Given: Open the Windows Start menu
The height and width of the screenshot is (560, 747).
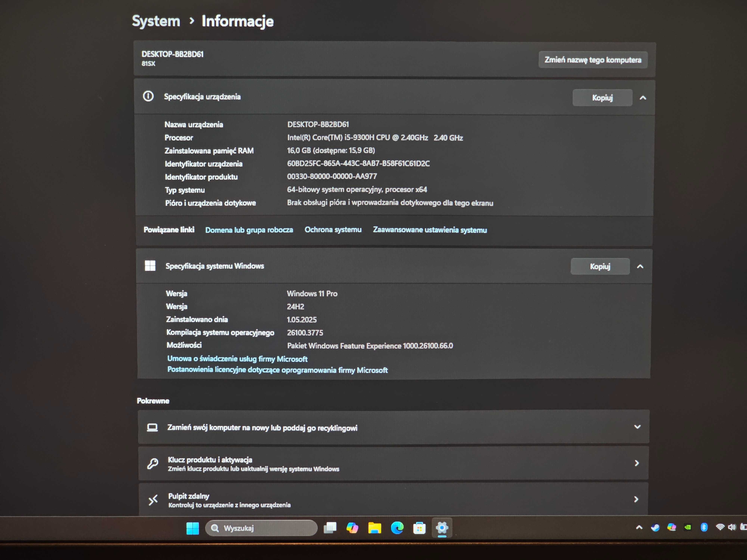Looking at the screenshot, I should (193, 528).
